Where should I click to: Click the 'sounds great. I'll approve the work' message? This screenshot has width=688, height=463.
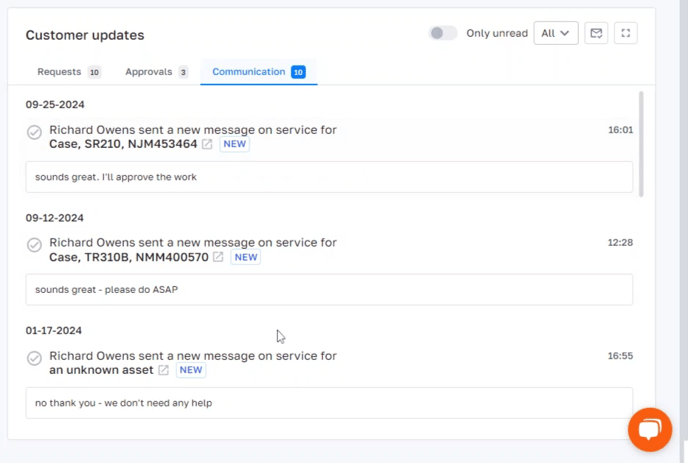pos(329,177)
